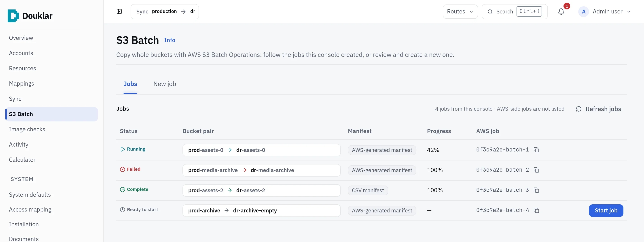Select the prod-media-archive bucket pair
The width and height of the screenshot is (644, 242).
(x=261, y=170)
